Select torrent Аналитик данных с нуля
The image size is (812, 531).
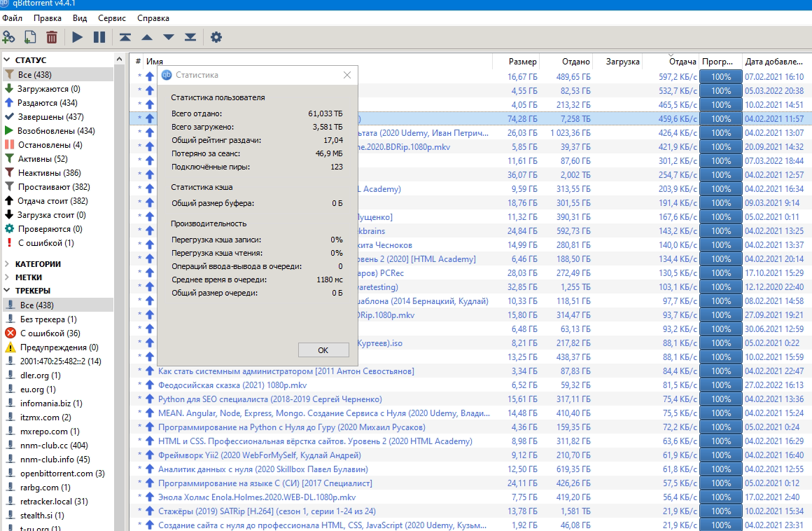263,469
